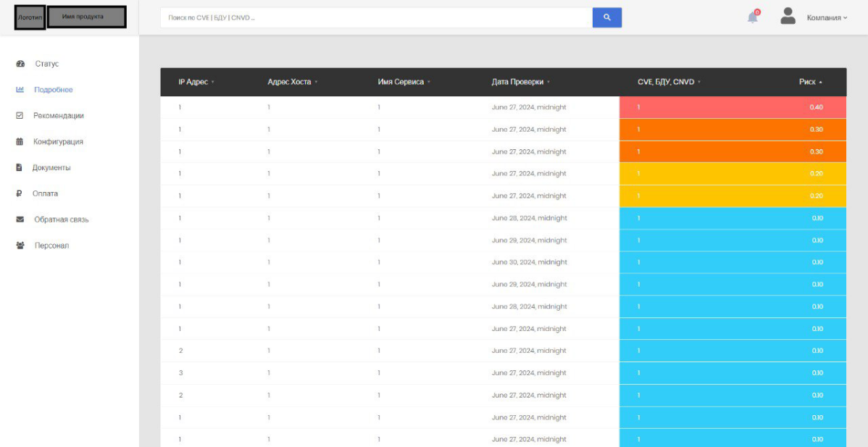The image size is (868, 447).
Task: Click the Логотип placeholder box
Action: 30,17
